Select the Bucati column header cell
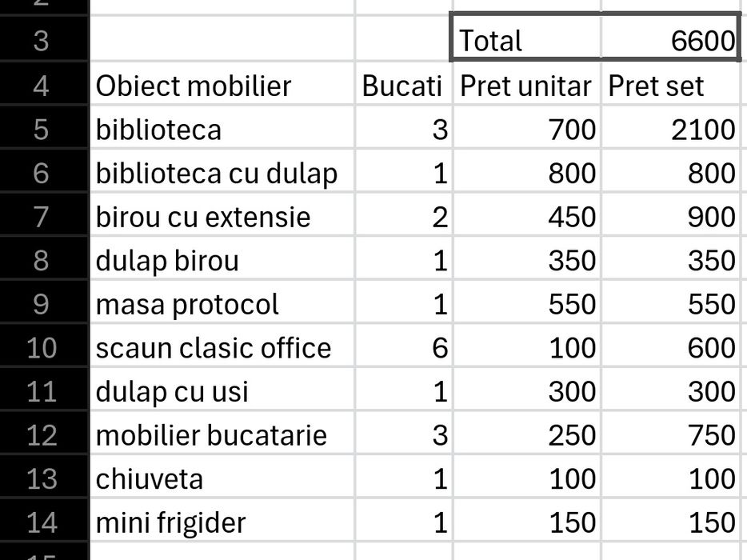Screen dimensions: 747x560 point(403,85)
